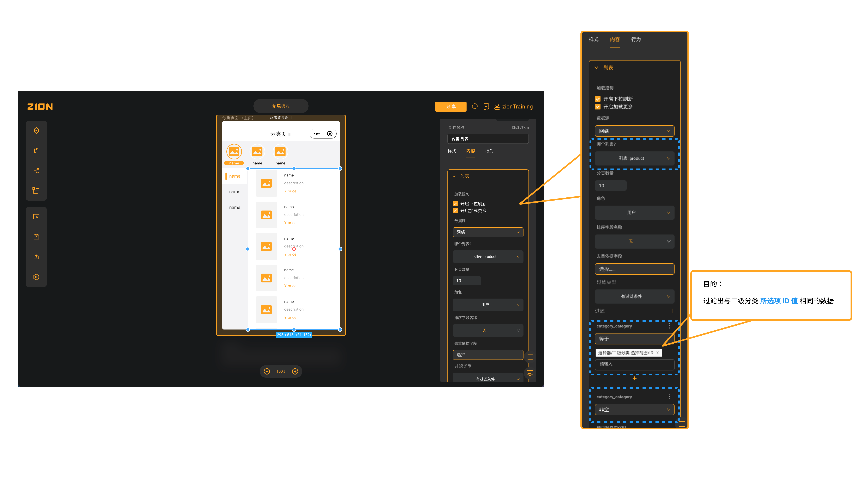Screen dimensions: 868x483
Task: Collapse the 列表 section in enlarged panel
Action: (x=596, y=68)
